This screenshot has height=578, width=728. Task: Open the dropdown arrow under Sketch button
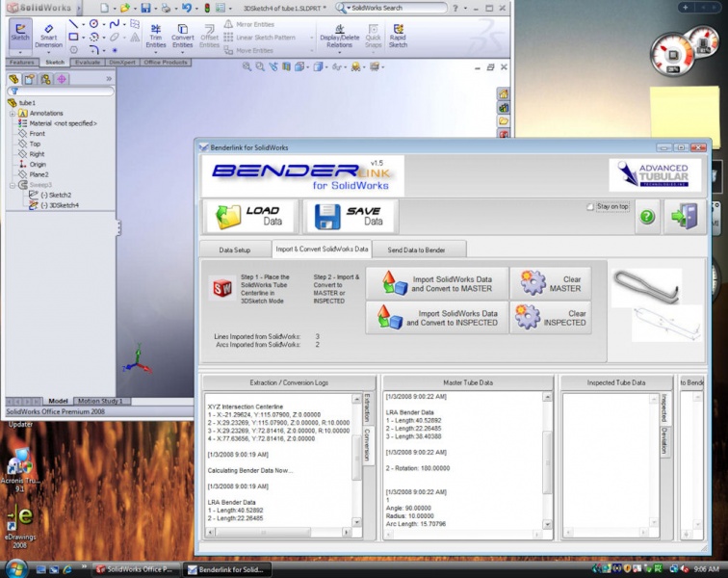20,50
